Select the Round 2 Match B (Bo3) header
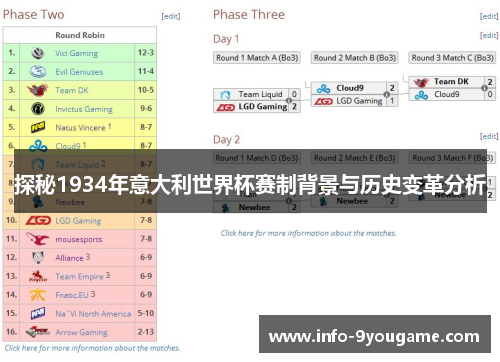This screenshot has width=500, height=362. [355, 58]
